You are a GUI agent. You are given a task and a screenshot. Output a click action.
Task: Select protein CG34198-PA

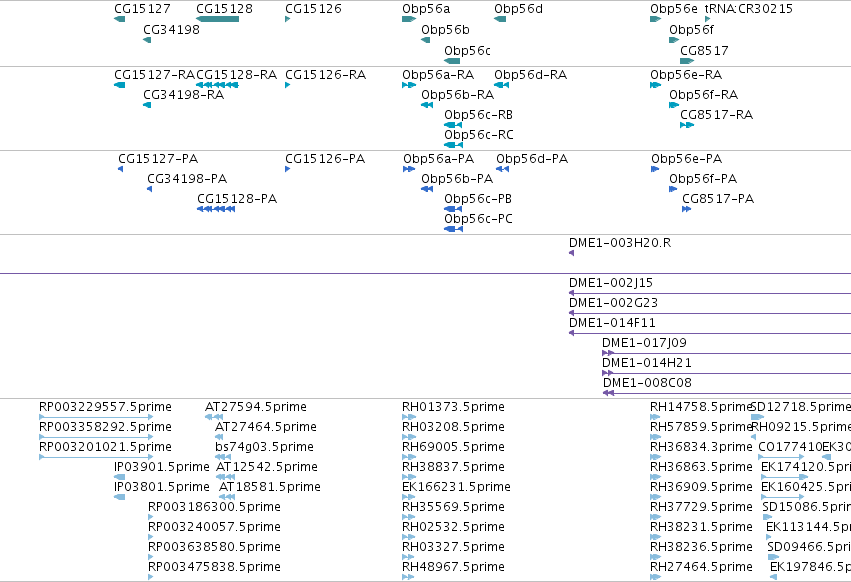click(x=187, y=179)
